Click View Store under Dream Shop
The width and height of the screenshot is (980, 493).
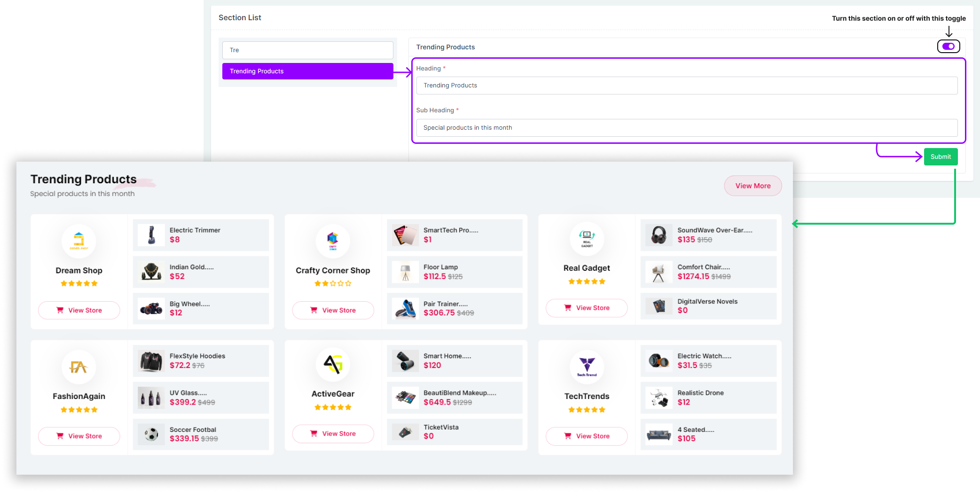79,310
